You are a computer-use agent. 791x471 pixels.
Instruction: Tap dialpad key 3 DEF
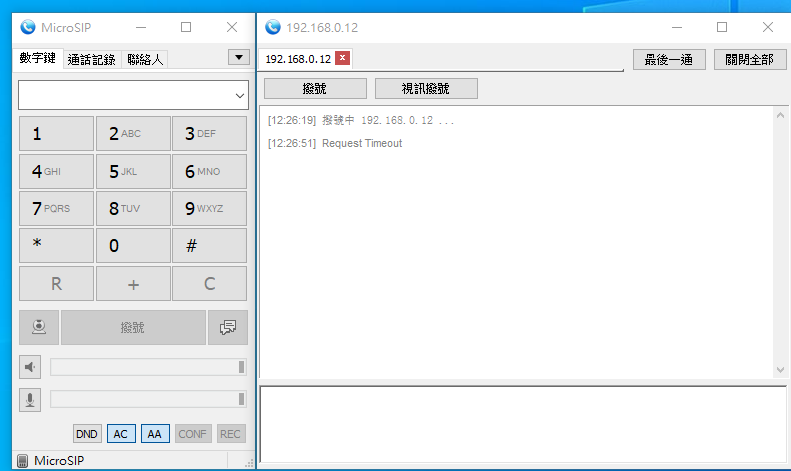209,134
